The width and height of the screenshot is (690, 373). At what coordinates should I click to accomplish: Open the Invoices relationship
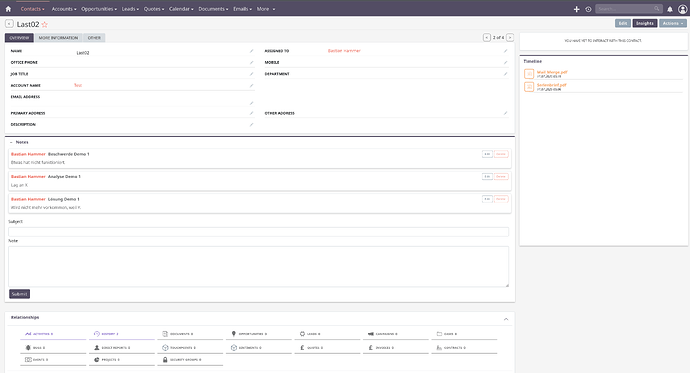(x=396, y=348)
